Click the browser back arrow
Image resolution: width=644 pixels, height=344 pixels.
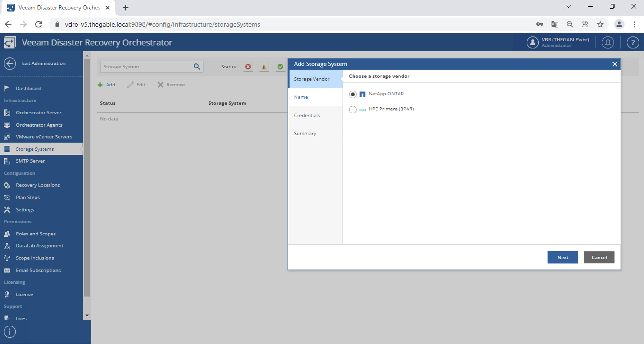pos(8,24)
